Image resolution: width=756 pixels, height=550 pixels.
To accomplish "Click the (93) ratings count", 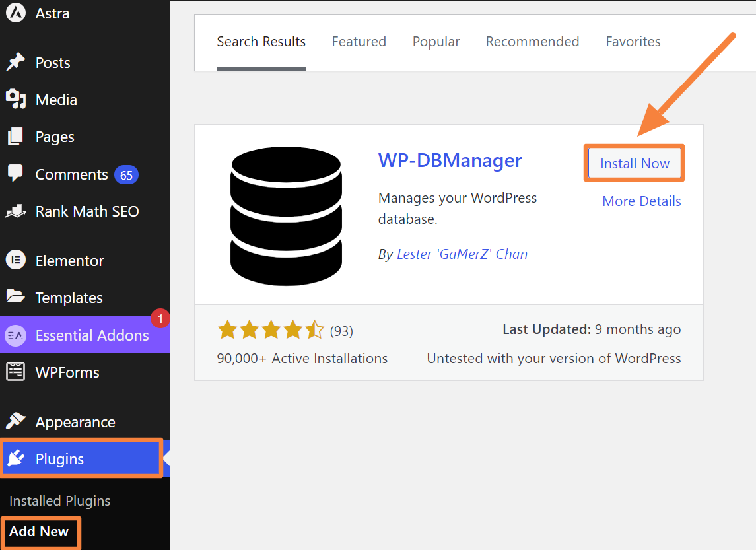I will pos(341,331).
